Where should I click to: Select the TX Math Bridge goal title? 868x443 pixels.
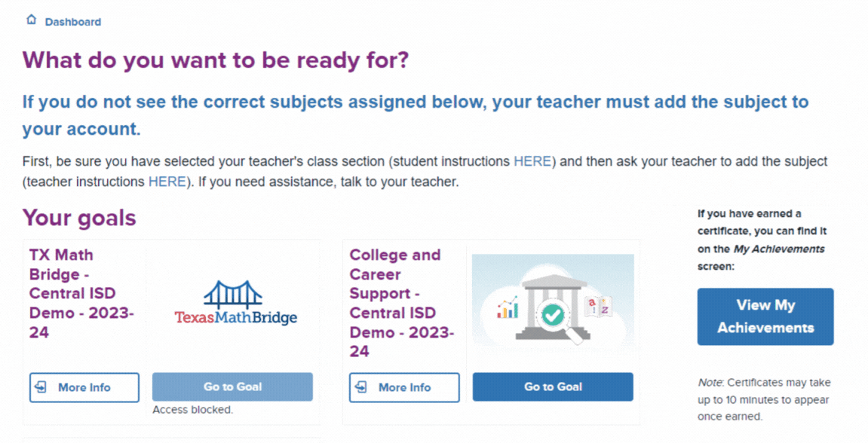click(x=81, y=293)
